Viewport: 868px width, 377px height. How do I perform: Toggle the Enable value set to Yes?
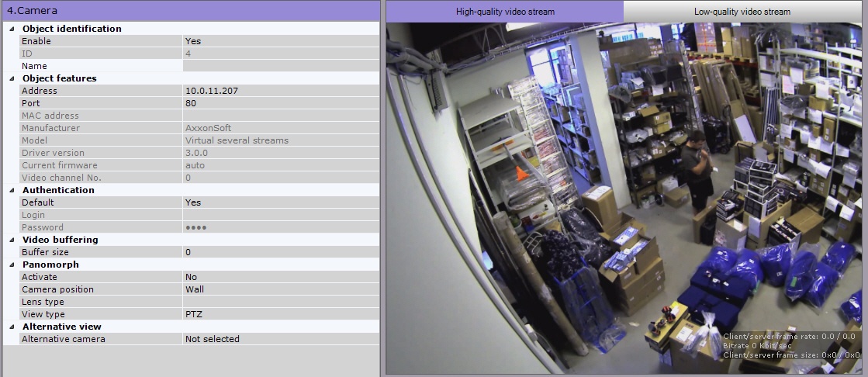pyautogui.click(x=281, y=41)
